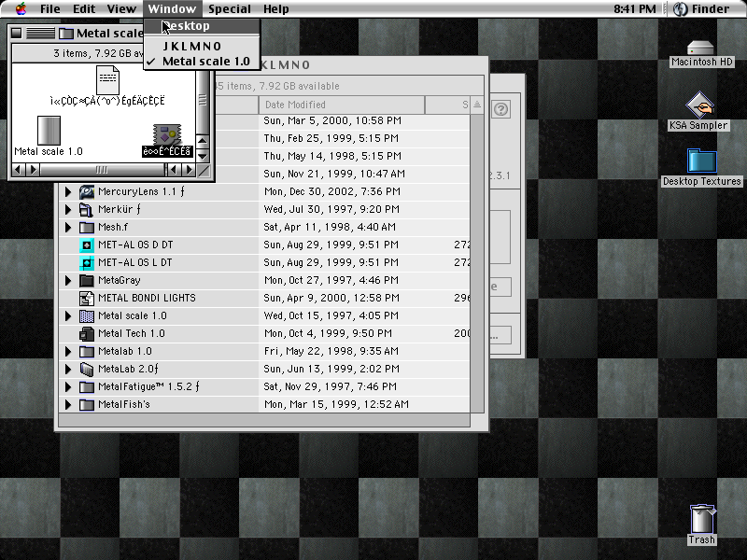Select the highlighted application icon in Metal scale window
Viewport: 747px width, 560px height.
pos(167,134)
